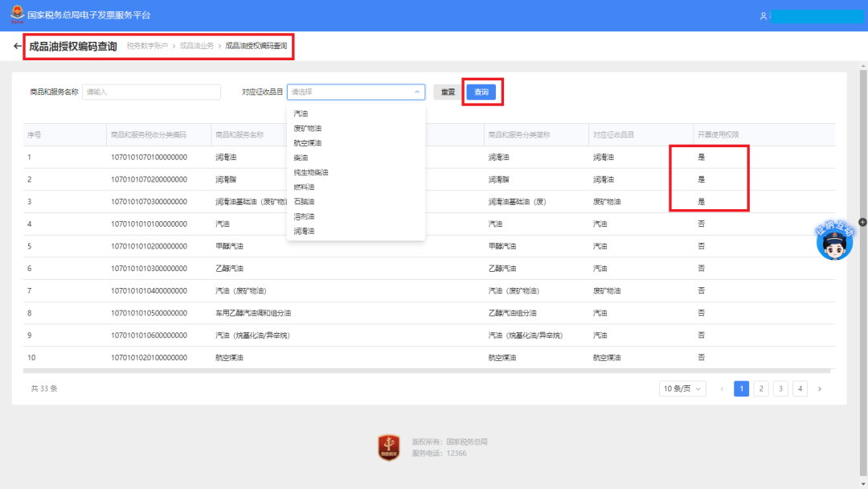Go to next page using right chevron
Viewport: 868px width, 489px height.
point(820,388)
